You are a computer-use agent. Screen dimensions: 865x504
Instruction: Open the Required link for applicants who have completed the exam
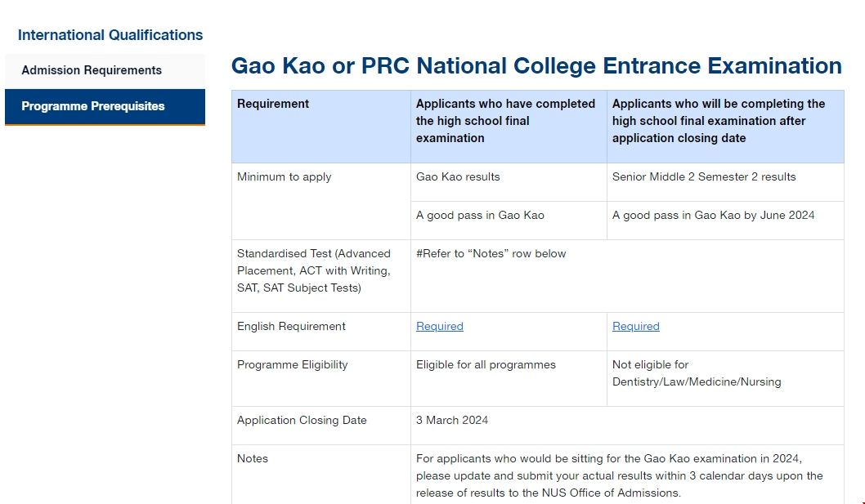440,326
